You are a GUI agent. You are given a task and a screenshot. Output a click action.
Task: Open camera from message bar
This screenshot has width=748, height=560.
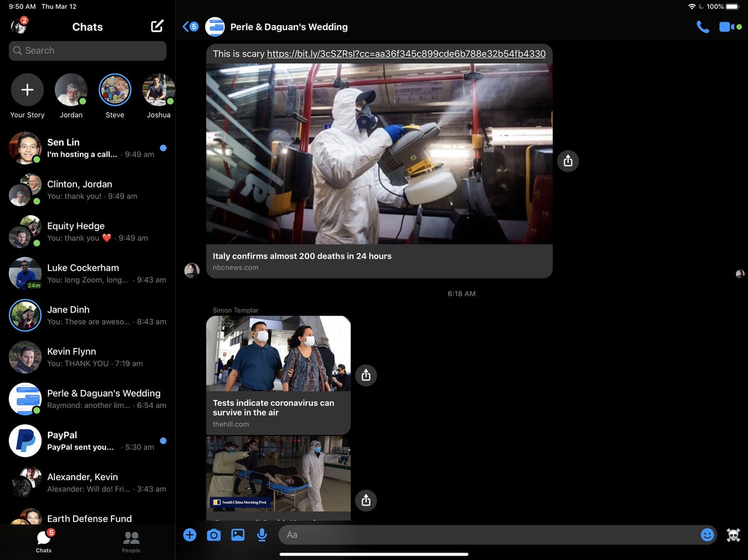214,534
